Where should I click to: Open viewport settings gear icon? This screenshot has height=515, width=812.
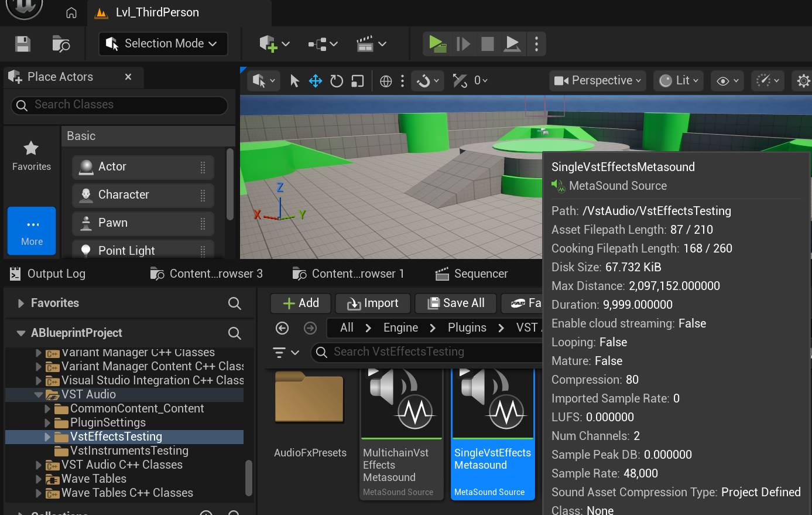(803, 81)
